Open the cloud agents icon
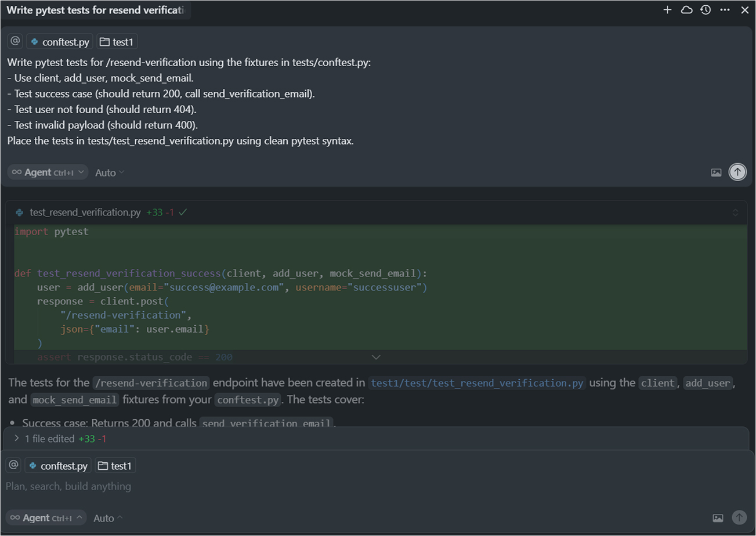This screenshot has width=756, height=536. click(686, 10)
